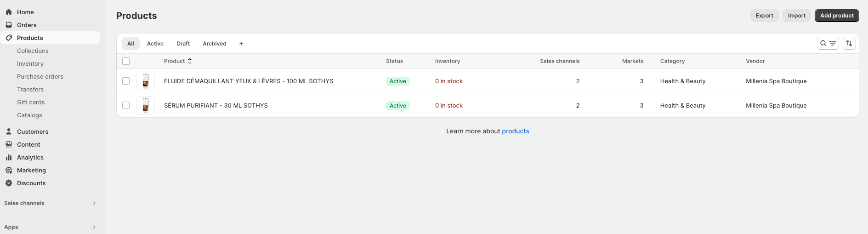Follow the products help link

coord(515,131)
